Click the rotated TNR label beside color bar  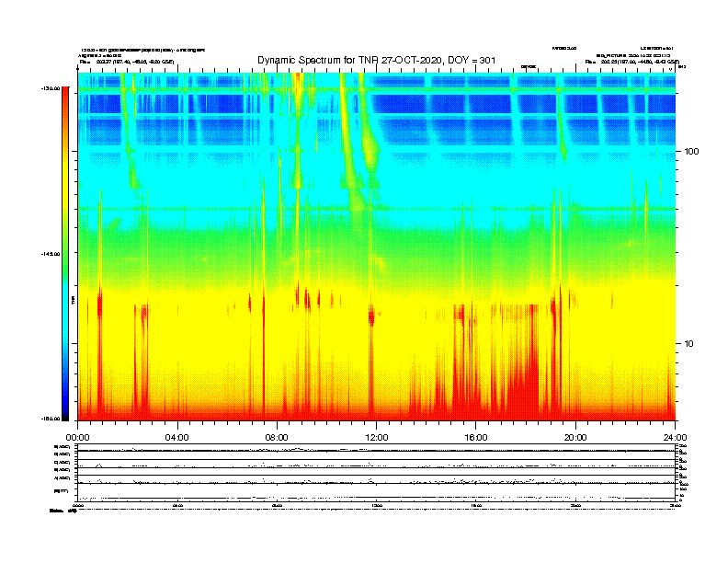[x=73, y=301]
